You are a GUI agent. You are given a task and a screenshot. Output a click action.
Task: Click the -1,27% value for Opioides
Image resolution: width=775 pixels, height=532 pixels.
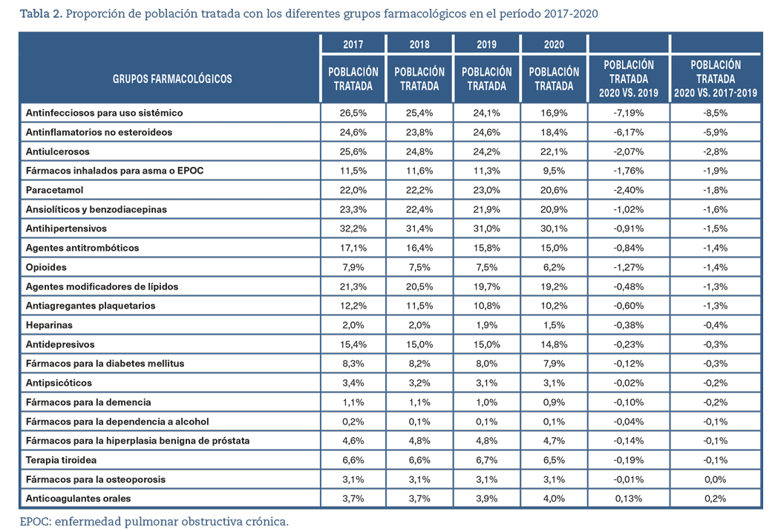point(629,267)
